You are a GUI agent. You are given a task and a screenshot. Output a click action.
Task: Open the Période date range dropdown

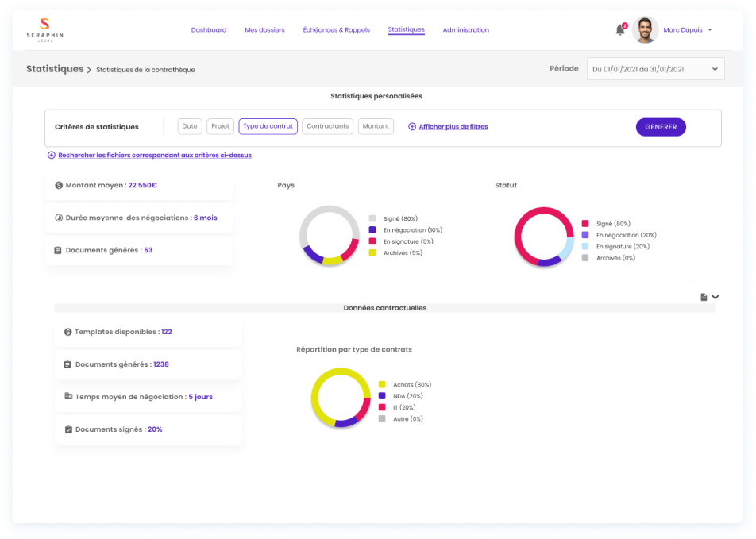point(654,68)
